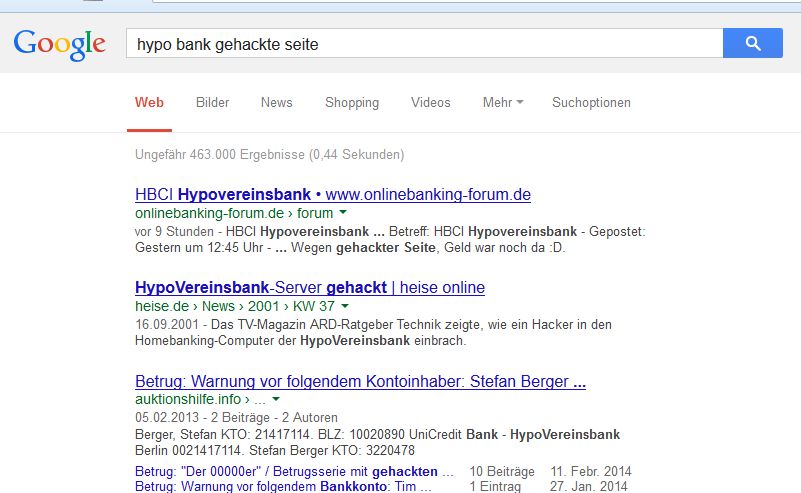
Task: Click the green URL 'heise.de › News › 2001 › KW 37'
Action: (x=234, y=306)
